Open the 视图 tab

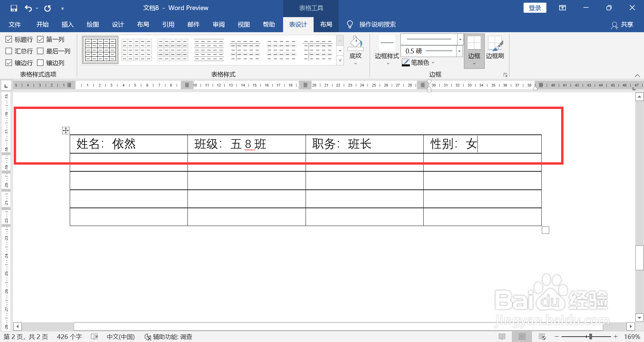click(244, 24)
